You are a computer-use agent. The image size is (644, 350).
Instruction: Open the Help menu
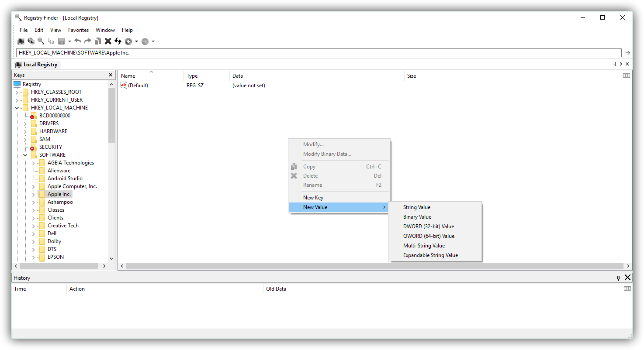127,30
